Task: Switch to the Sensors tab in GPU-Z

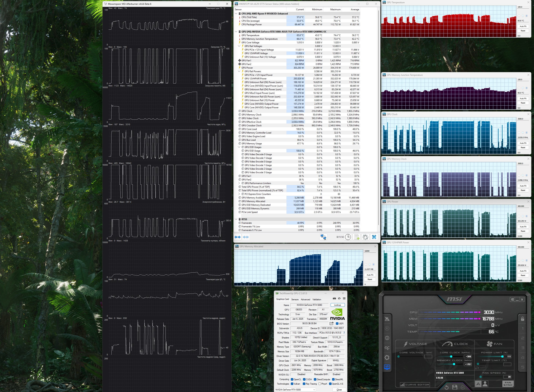Action: click(x=295, y=300)
